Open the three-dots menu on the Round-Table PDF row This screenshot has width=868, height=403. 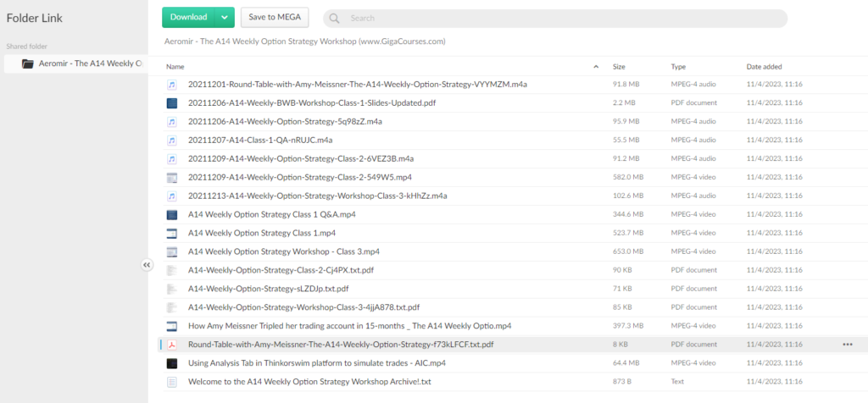848,345
